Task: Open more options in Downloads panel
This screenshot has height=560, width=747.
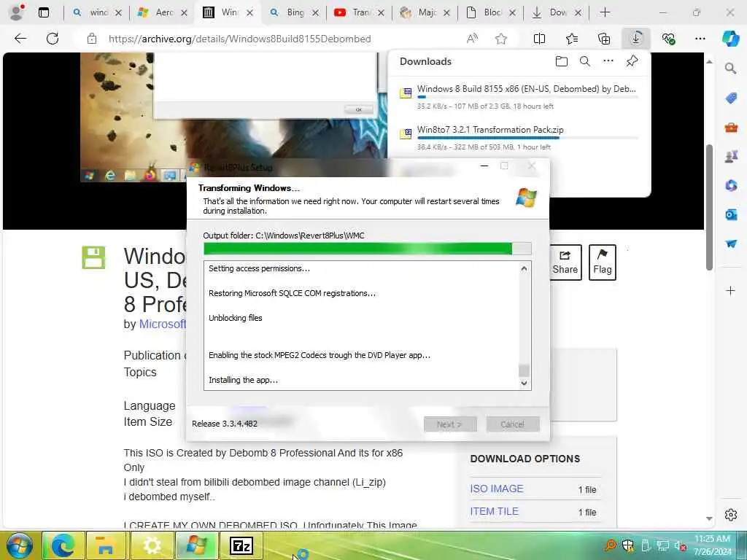Action: [608, 61]
